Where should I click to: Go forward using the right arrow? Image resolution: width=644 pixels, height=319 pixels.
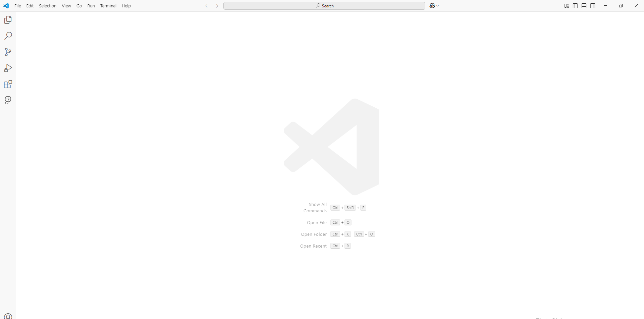click(x=216, y=6)
